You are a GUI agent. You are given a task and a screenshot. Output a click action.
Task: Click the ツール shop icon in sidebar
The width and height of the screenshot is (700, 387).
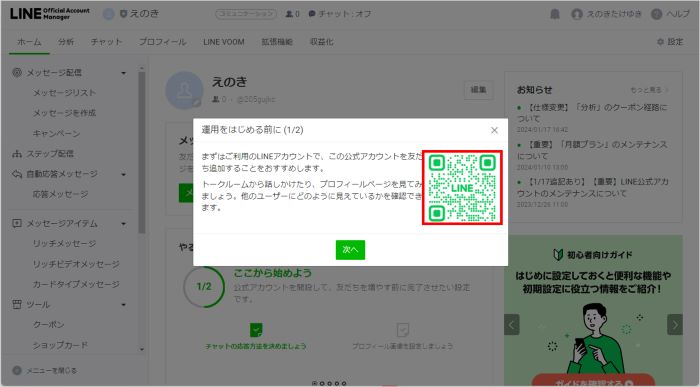click(17, 304)
